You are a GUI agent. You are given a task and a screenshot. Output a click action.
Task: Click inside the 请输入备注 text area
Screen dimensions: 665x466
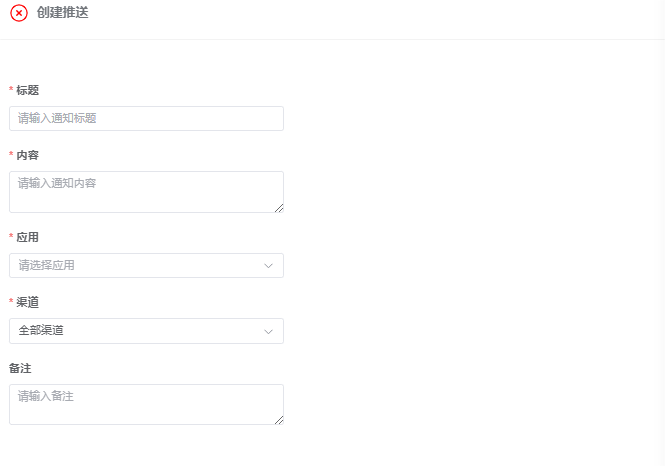click(x=146, y=404)
